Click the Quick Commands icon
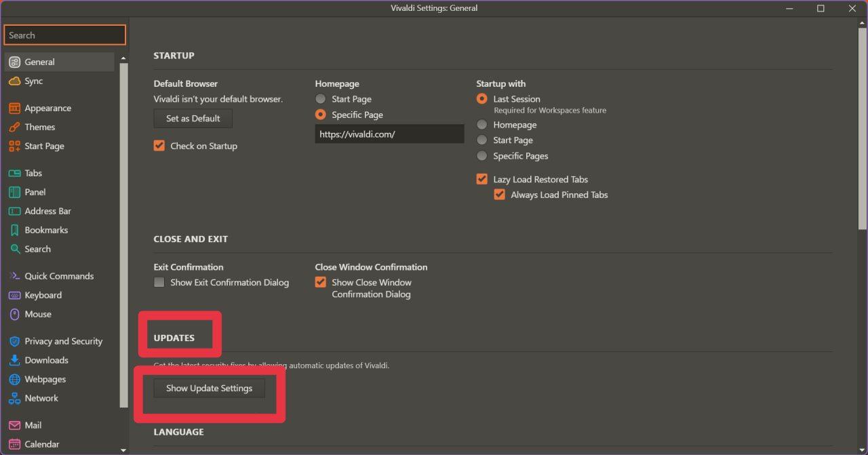 (x=14, y=276)
